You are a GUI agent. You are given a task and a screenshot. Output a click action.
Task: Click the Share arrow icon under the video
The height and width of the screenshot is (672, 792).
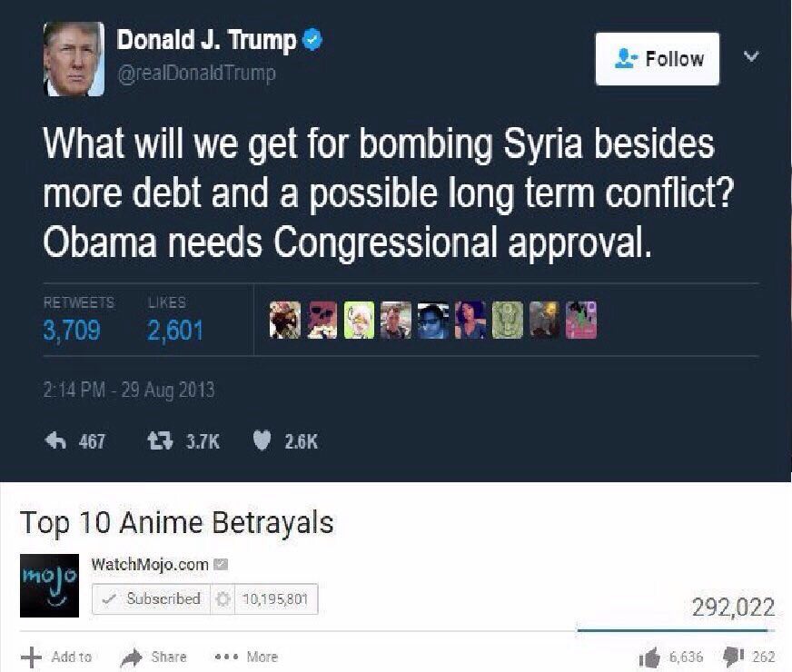[x=132, y=657]
